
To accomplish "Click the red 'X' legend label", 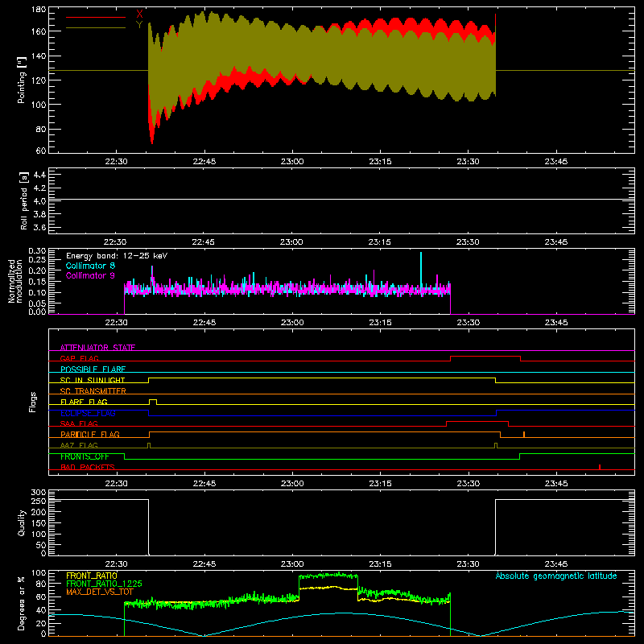I will (139, 14).
